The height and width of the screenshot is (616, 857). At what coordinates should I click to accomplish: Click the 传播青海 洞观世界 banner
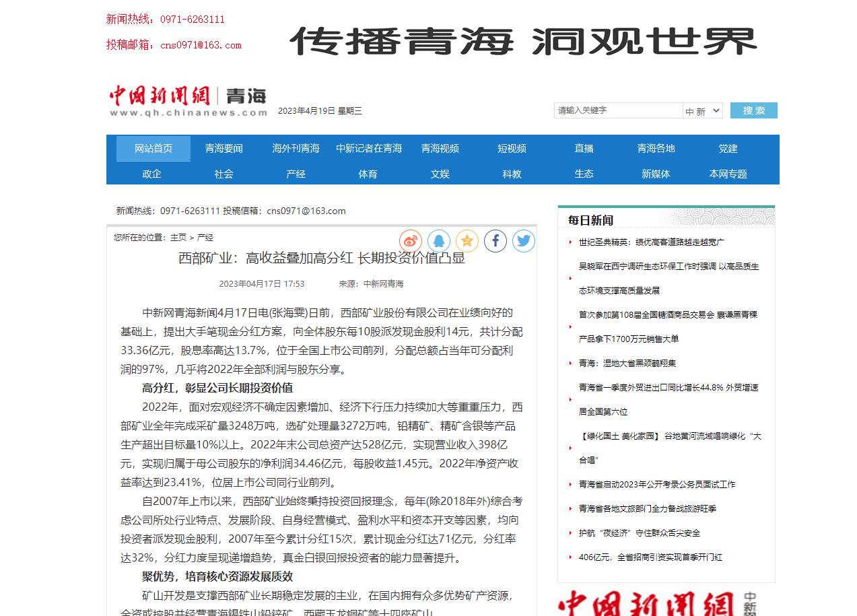point(524,41)
